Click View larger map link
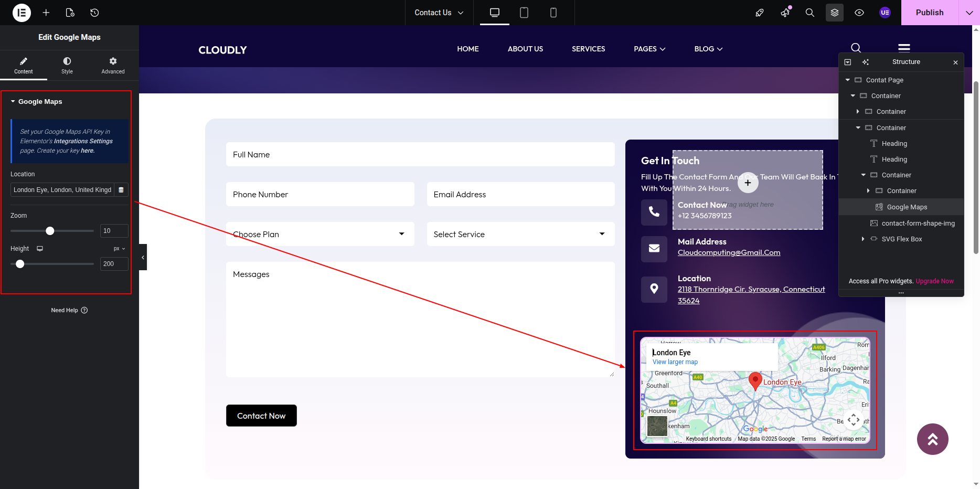The width and height of the screenshot is (980, 489). pos(675,362)
